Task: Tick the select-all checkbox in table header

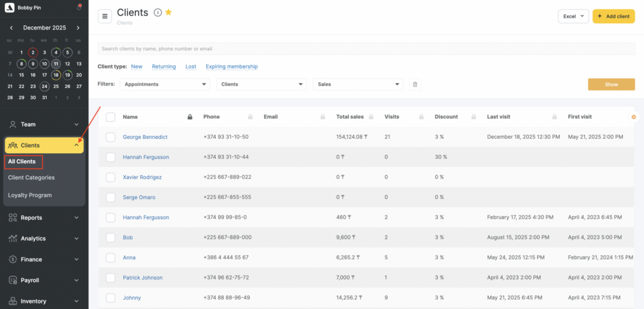Action: [x=111, y=117]
